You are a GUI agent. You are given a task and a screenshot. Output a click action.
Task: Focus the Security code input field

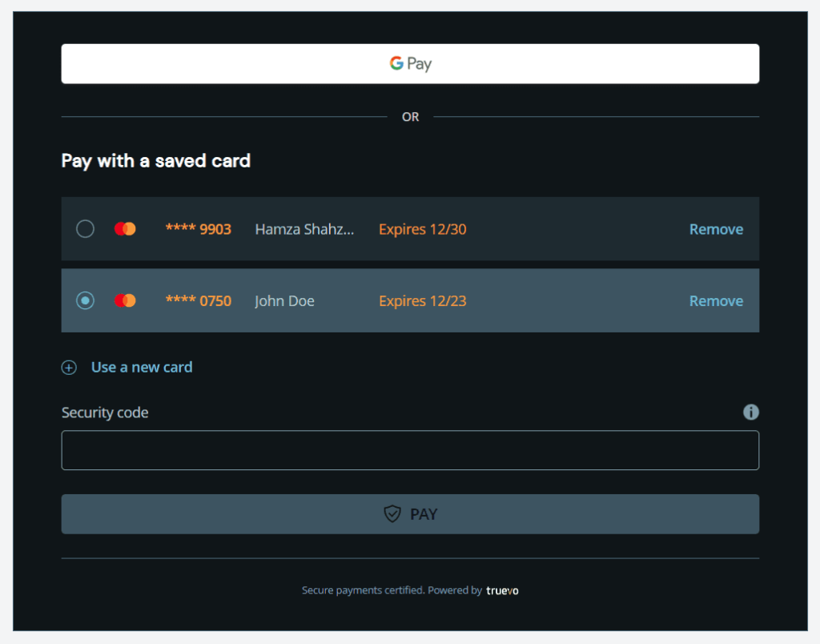410,450
